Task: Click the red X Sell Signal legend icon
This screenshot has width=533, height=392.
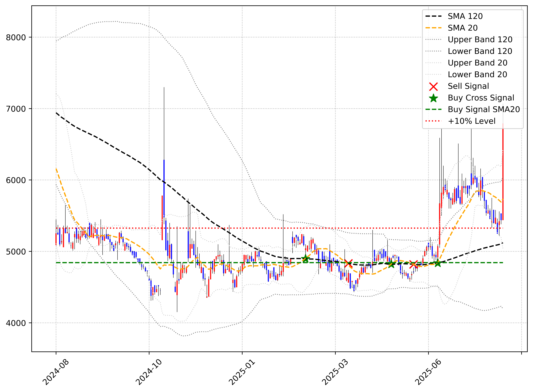Action: 433,87
